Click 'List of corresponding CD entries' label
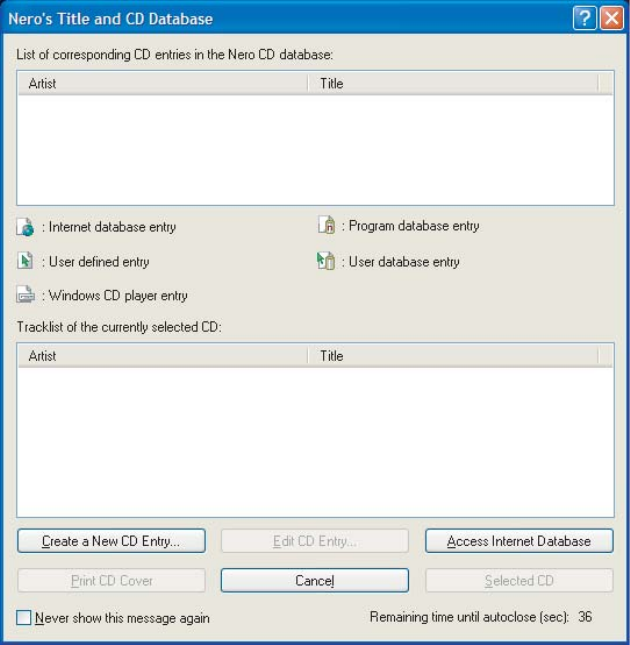 175,54
